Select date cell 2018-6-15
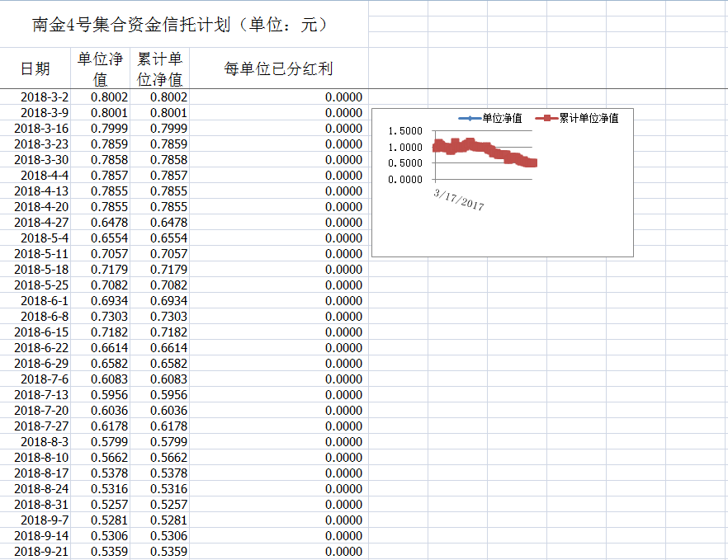The image size is (728, 560). (35, 332)
